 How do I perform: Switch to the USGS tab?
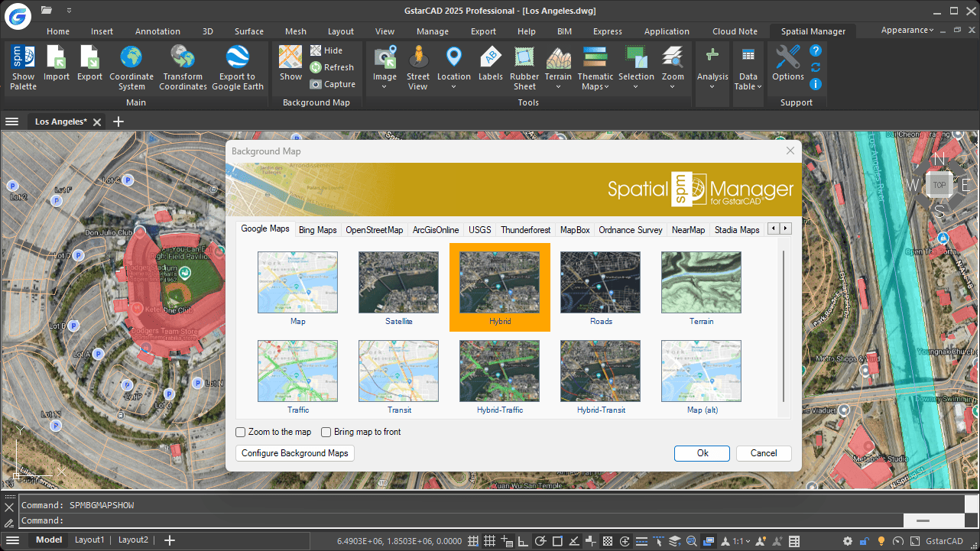click(x=480, y=229)
